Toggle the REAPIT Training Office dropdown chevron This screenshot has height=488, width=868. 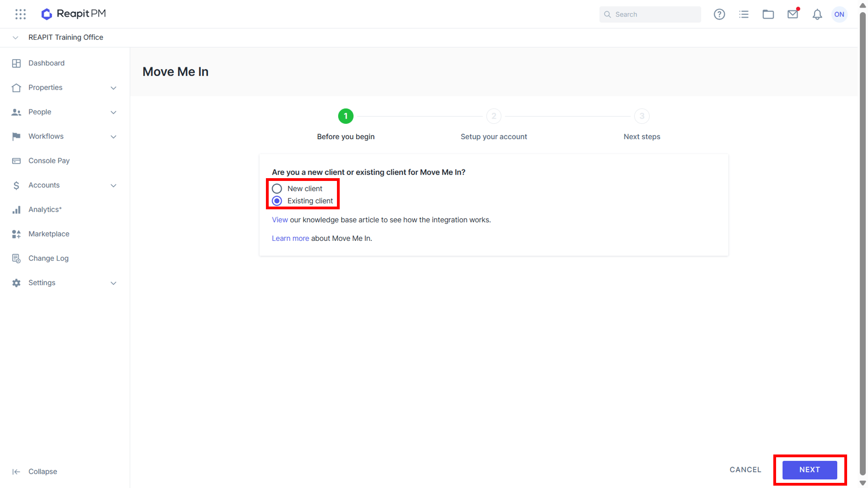click(x=15, y=37)
